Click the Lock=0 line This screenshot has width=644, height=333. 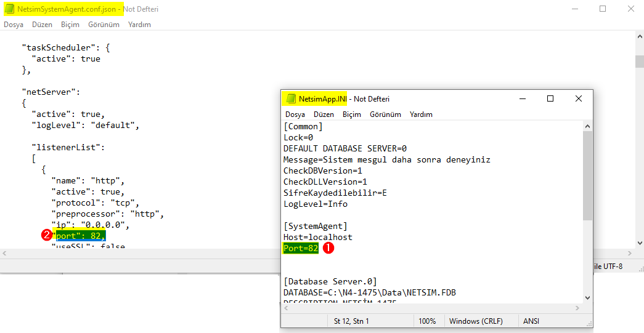(x=298, y=137)
